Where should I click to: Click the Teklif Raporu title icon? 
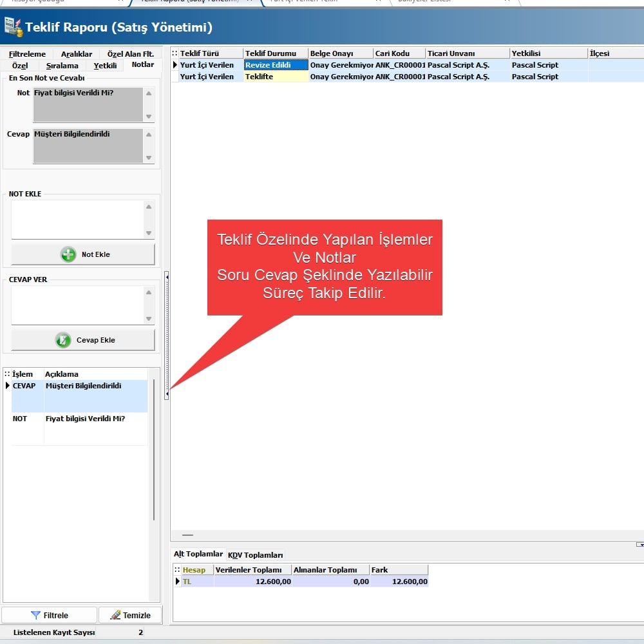tap(13, 27)
